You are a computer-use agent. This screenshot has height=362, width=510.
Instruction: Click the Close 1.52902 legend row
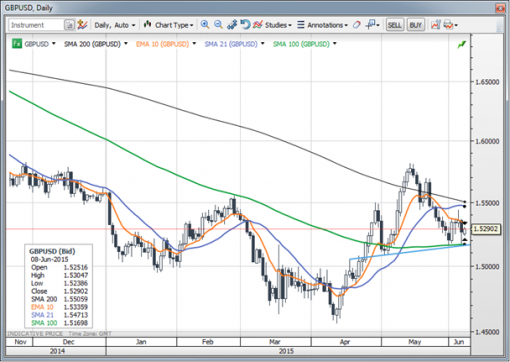point(59,291)
